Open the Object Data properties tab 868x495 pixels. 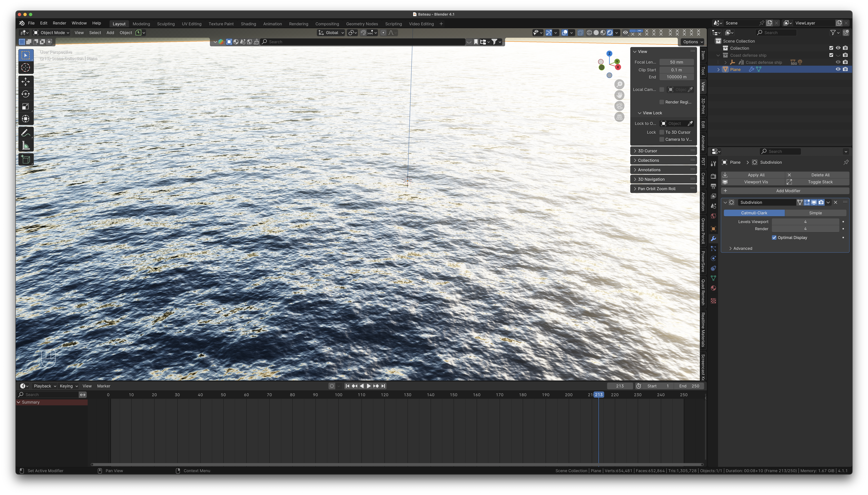[713, 278]
